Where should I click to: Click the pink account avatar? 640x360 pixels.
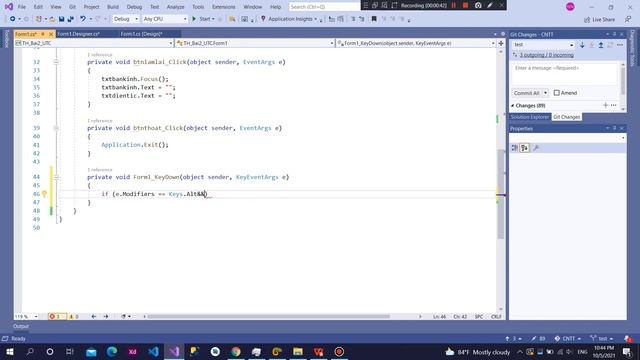coord(570,7)
